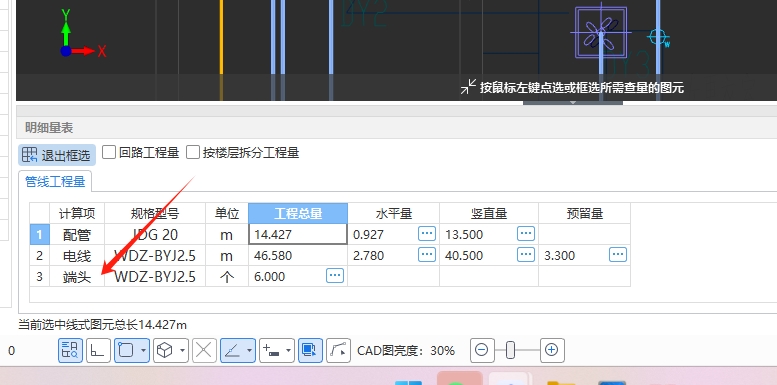The height and width of the screenshot is (385, 777).
Task: Open details for horizontal amount 0.927
Action: pyautogui.click(x=427, y=233)
